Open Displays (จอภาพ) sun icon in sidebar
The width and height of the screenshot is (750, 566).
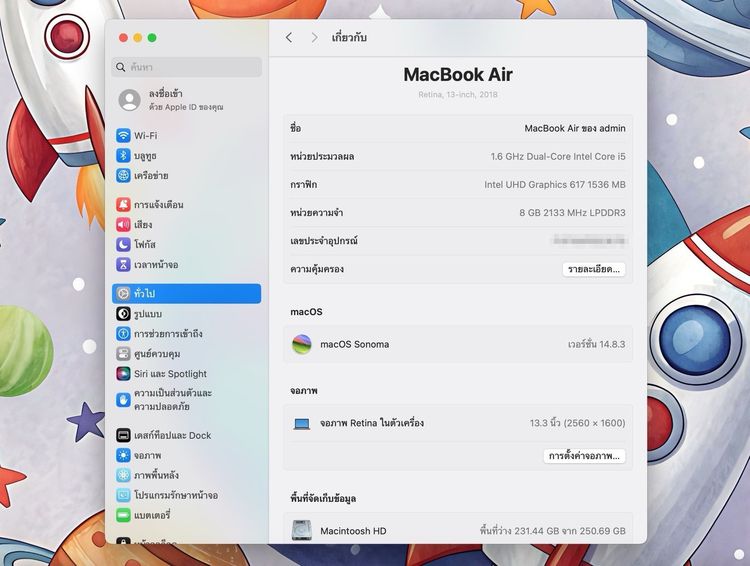tap(123, 455)
